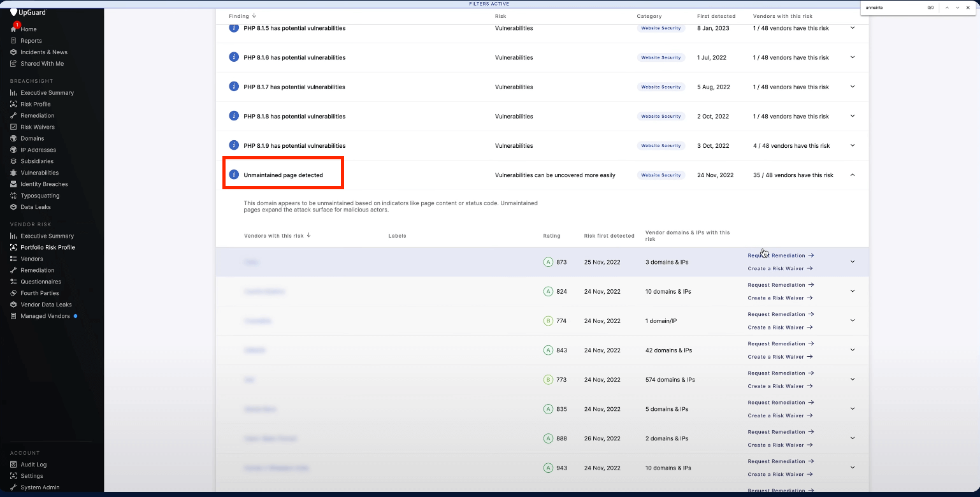Image resolution: width=980 pixels, height=497 pixels.
Task: Request Remediation for vendor rated 873
Action: click(x=781, y=256)
